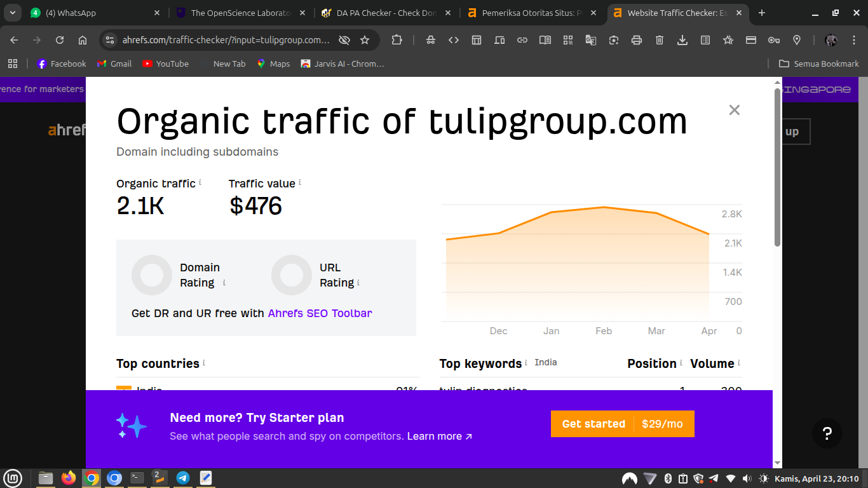Open the Extensions puzzle menu

click(x=397, y=40)
